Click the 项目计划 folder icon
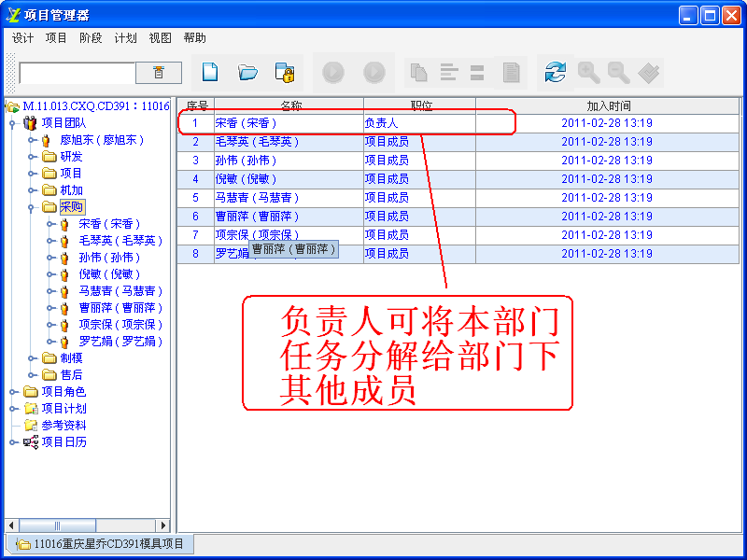 31,409
